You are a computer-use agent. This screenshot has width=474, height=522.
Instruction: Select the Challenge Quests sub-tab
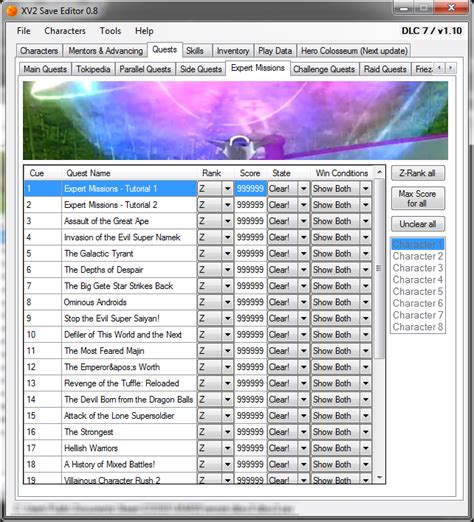(x=324, y=69)
